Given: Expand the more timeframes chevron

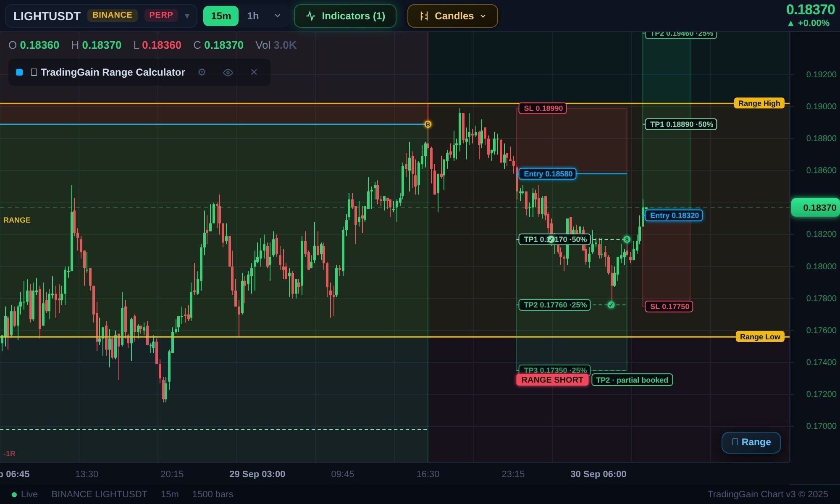Looking at the screenshot, I should (x=277, y=16).
